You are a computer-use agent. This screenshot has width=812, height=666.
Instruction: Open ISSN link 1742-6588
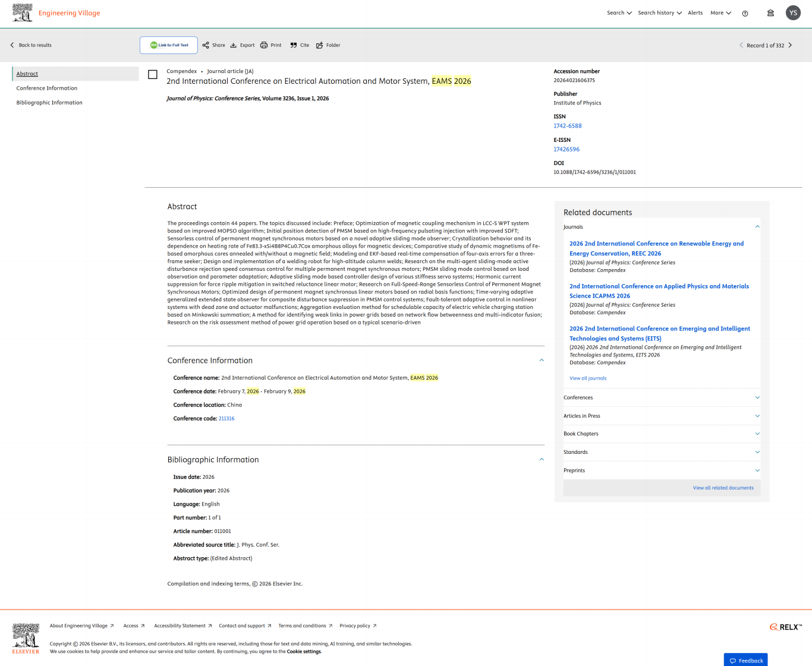click(568, 126)
